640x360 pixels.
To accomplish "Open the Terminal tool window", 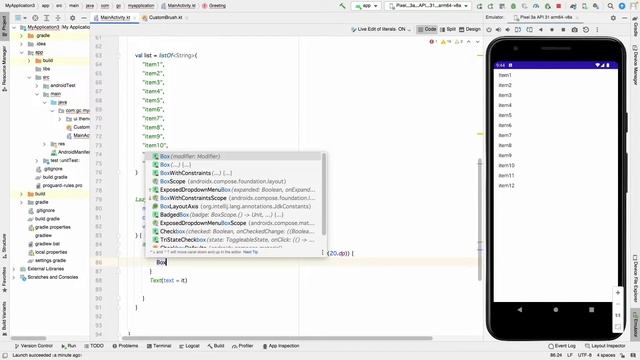I will [x=159, y=346].
